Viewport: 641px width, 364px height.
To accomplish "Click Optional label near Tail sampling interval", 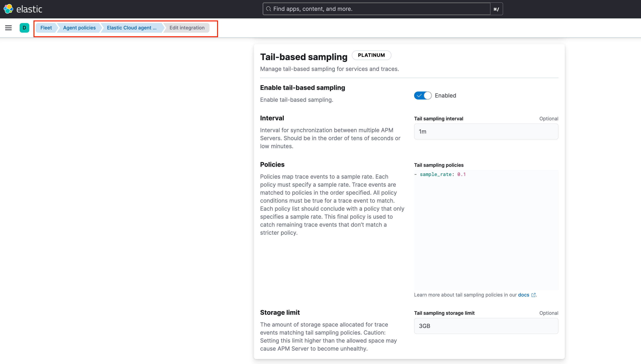I will tap(548, 119).
